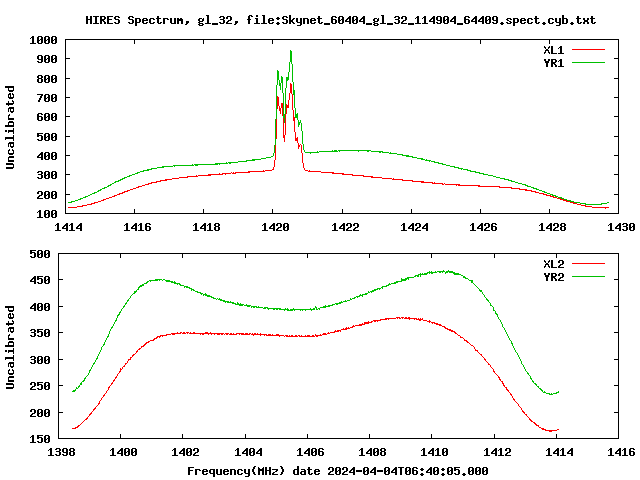The height and width of the screenshot is (480, 640).
Task: Click the 1422 tick label
Action: pyautogui.click(x=345, y=227)
